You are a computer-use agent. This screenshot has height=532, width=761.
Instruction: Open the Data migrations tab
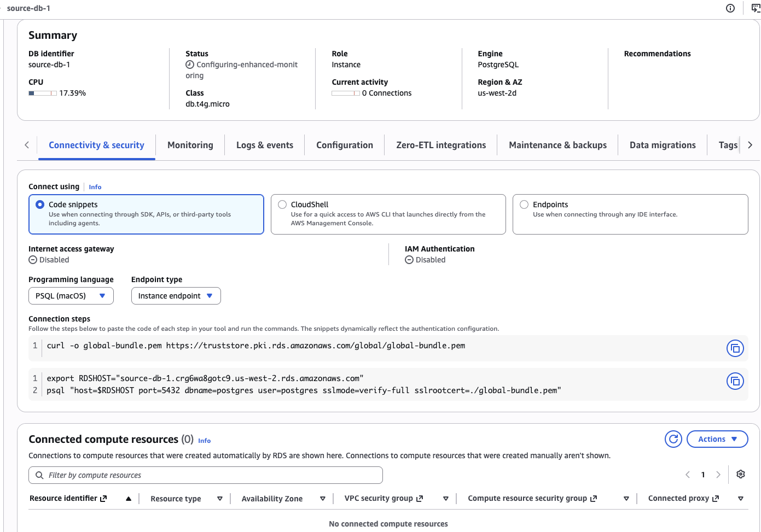click(x=663, y=145)
